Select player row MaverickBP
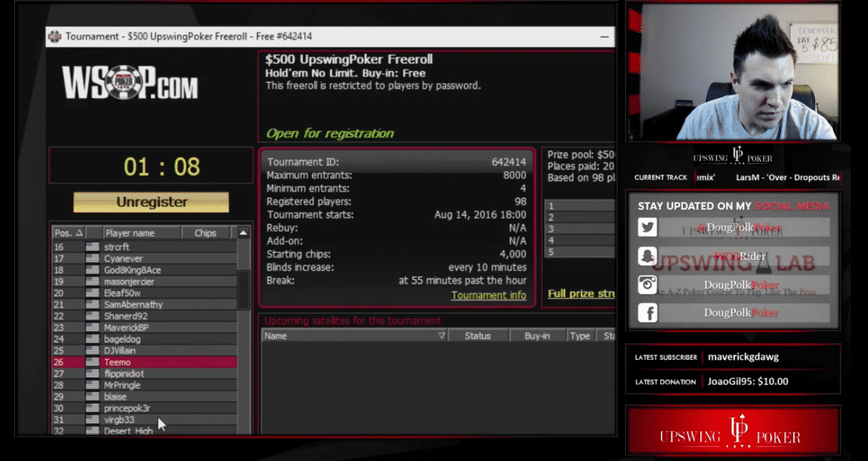 point(144,328)
